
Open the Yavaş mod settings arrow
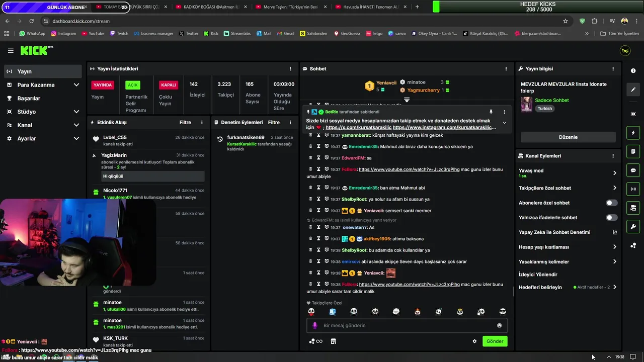click(614, 173)
